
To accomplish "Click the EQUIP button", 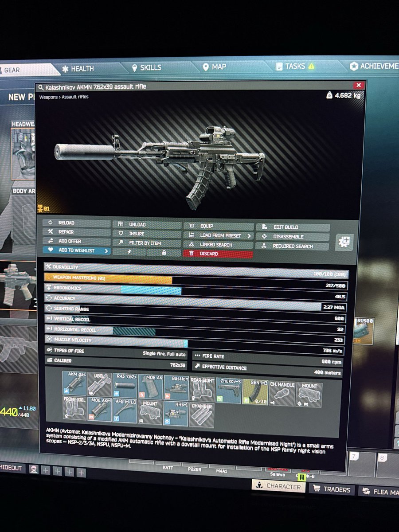I will (218, 226).
